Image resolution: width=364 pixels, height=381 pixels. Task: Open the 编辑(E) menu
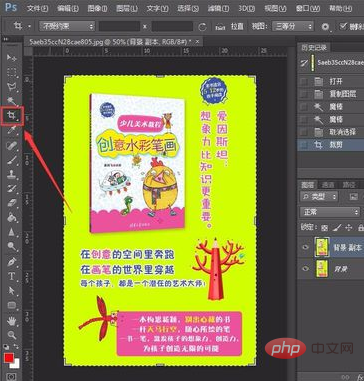coord(68,8)
